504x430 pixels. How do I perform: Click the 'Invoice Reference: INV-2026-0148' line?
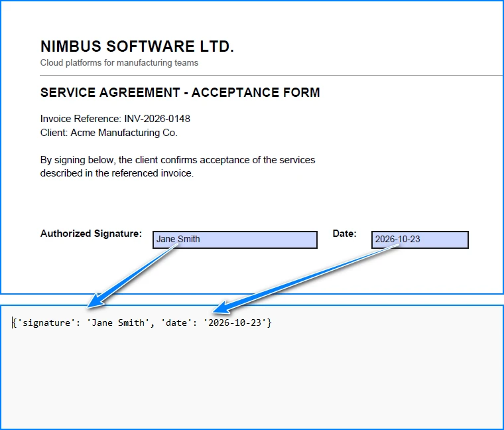115,119
